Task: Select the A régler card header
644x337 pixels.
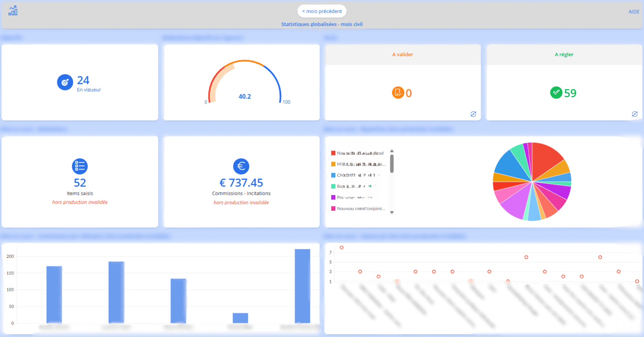Action: (564, 55)
